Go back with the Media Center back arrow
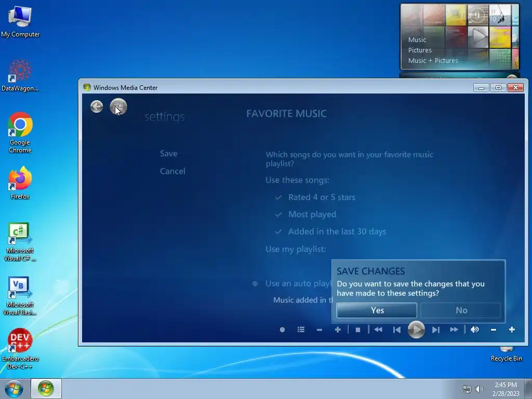The image size is (532, 399). coord(97,107)
